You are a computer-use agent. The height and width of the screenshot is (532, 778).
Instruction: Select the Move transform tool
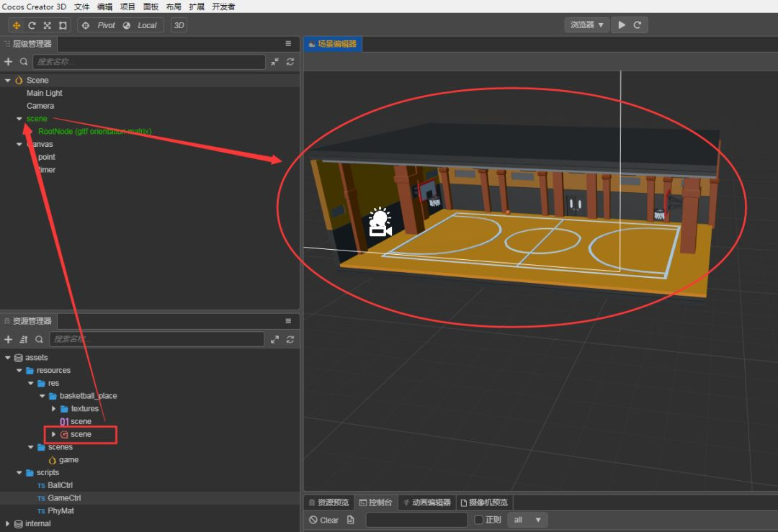[x=16, y=24]
